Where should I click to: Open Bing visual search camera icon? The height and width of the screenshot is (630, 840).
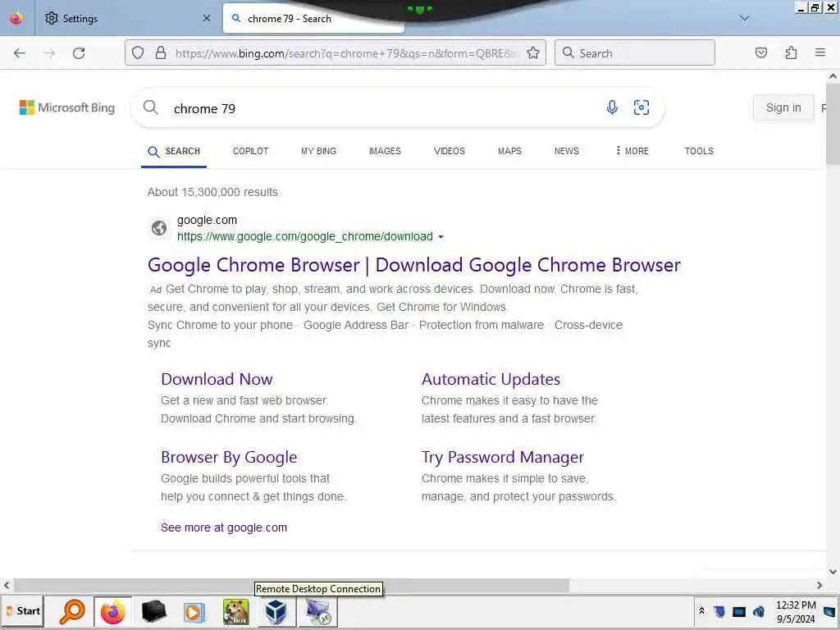coord(641,107)
